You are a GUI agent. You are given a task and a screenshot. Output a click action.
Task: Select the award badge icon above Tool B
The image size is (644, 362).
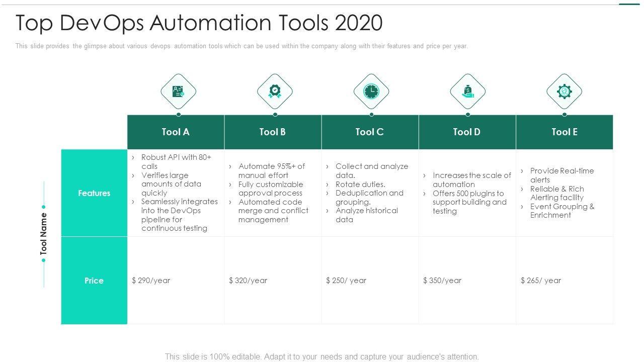(x=275, y=92)
